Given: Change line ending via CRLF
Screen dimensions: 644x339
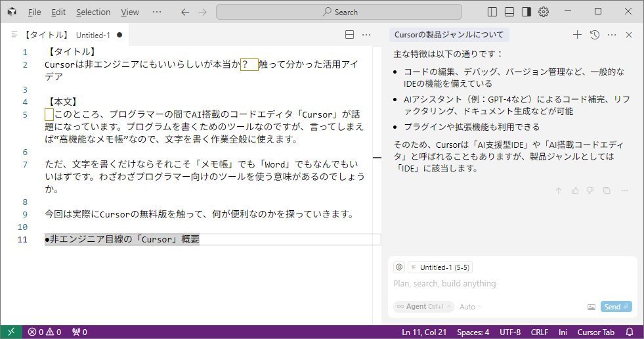Looking at the screenshot, I should 539,332.
